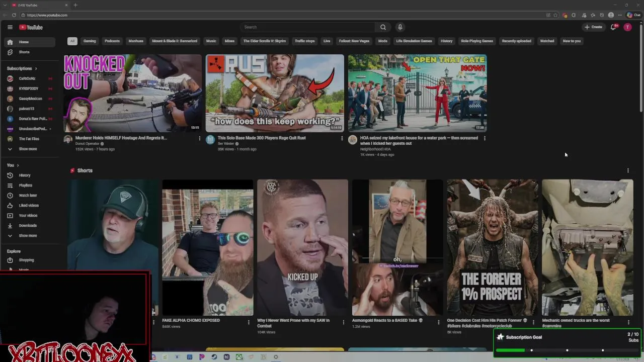
Task: Expand the Subscriptions header arrow
Action: [x=36, y=68]
